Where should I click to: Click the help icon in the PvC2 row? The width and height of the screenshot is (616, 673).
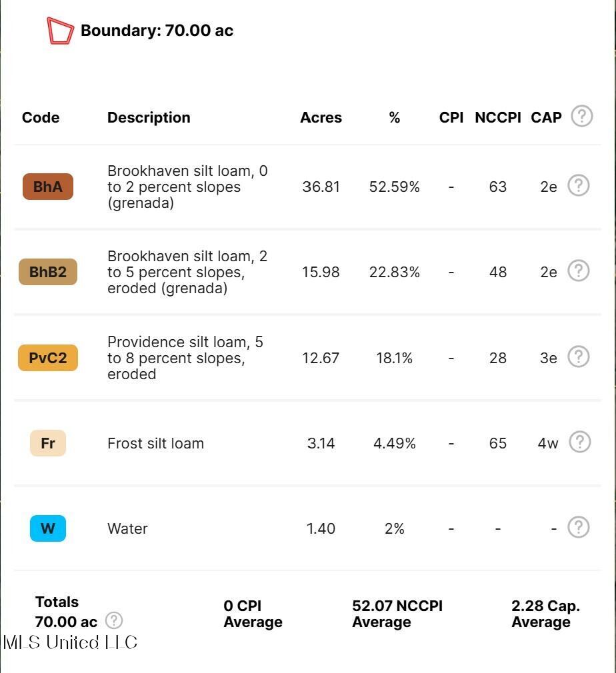(578, 356)
